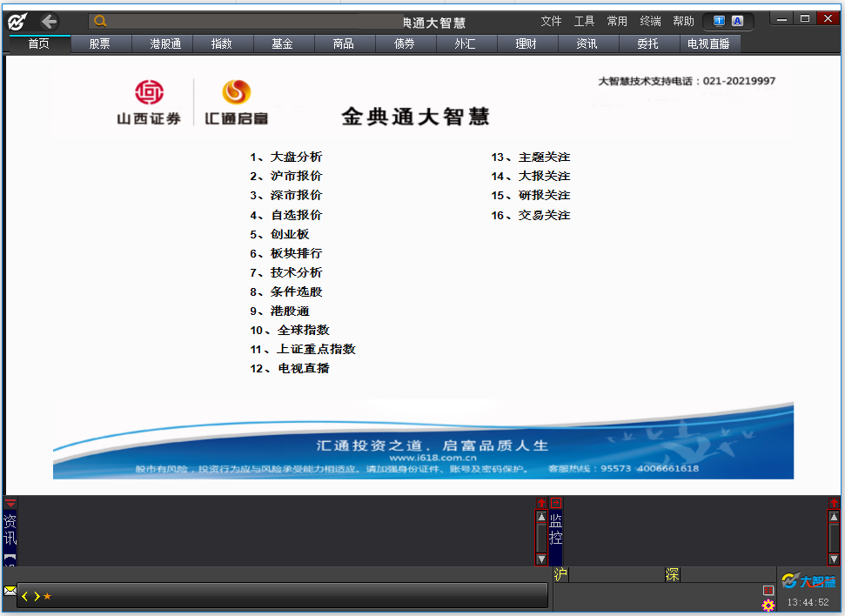845x616 pixels.
Task: Click the next arrow in bottom ticker bar
Action: tap(37, 596)
